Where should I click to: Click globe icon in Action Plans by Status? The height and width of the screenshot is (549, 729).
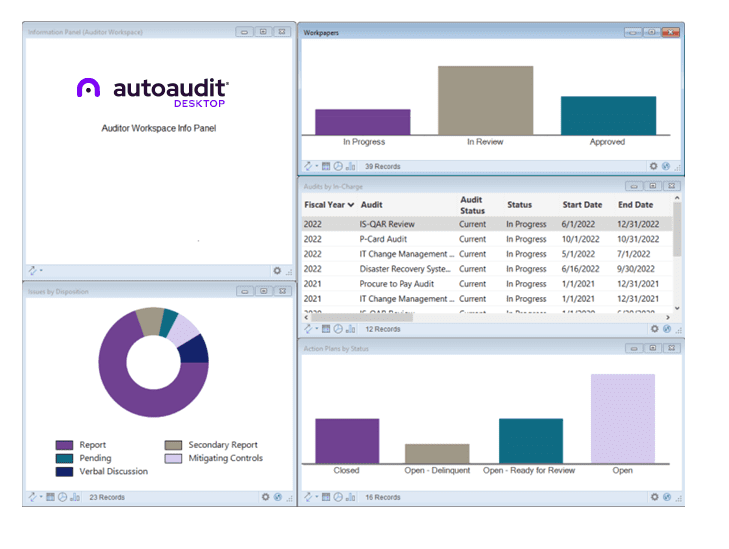pyautogui.click(x=667, y=497)
